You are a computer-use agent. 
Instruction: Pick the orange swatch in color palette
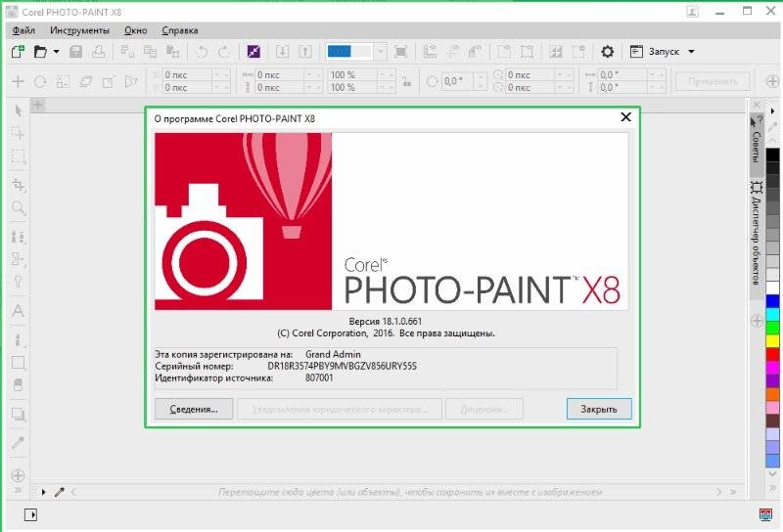(x=772, y=394)
